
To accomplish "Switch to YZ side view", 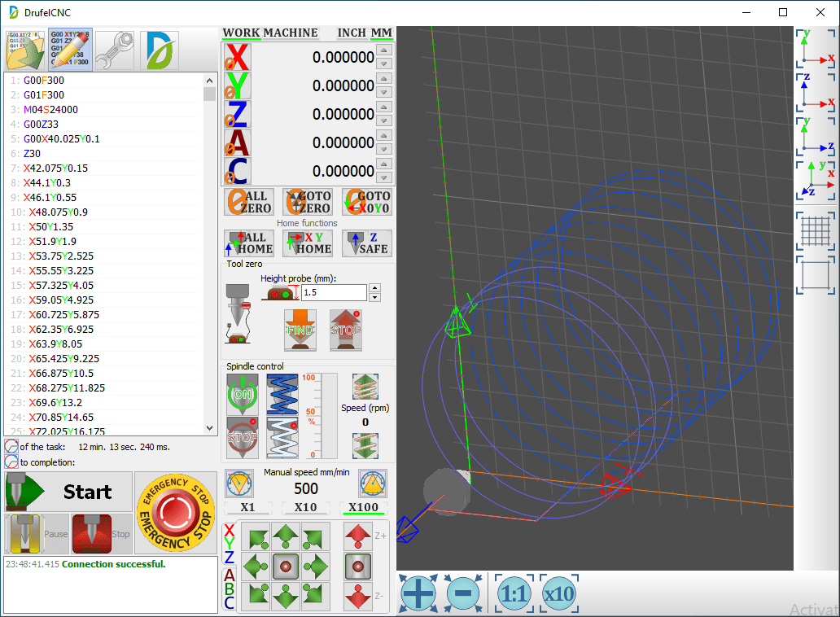I will 816,136.
